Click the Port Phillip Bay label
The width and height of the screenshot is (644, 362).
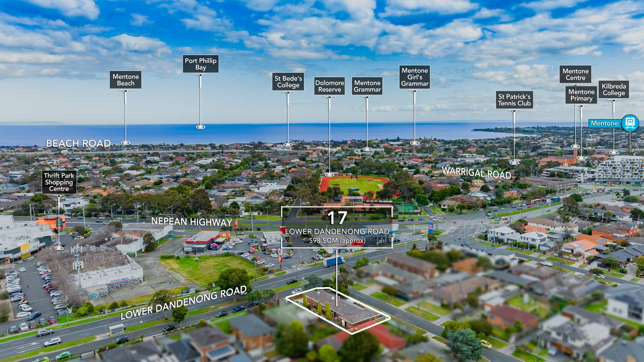[x=200, y=64]
